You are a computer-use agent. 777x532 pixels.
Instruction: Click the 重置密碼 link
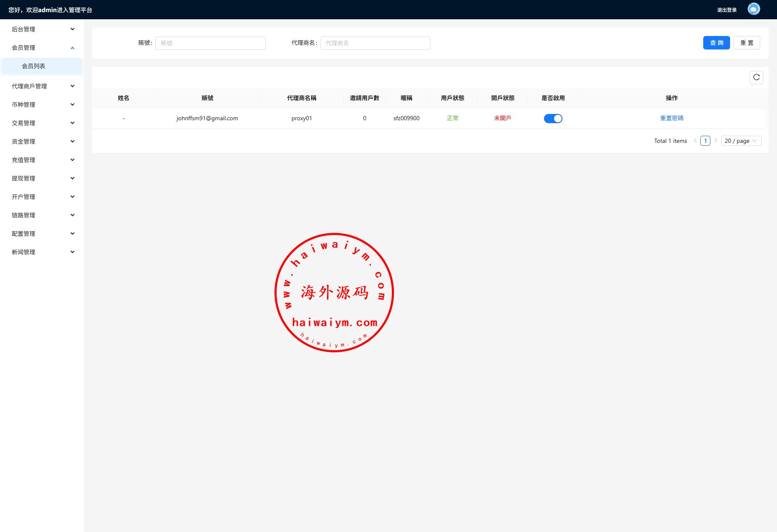pos(671,118)
